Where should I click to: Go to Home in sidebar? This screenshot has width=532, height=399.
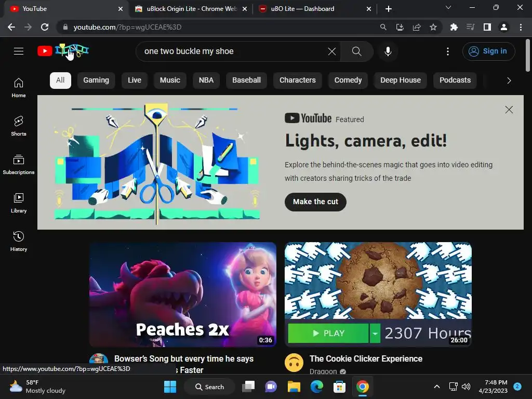(19, 87)
